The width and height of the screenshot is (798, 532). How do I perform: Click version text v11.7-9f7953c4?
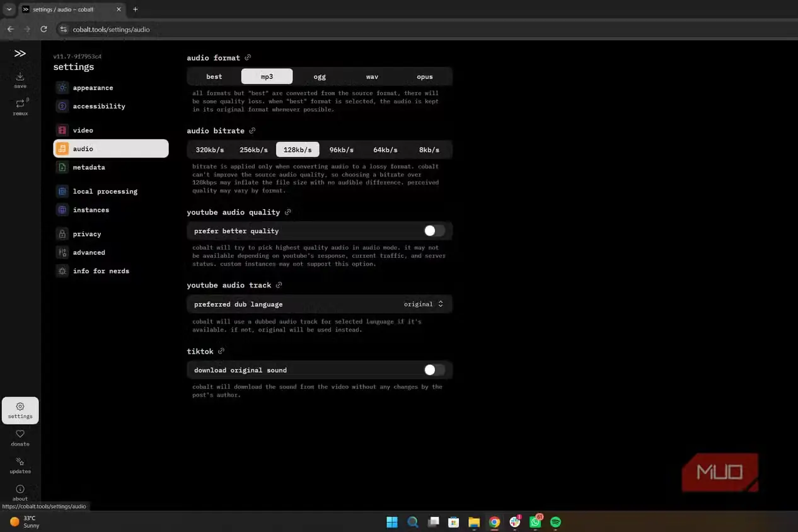pyautogui.click(x=77, y=56)
